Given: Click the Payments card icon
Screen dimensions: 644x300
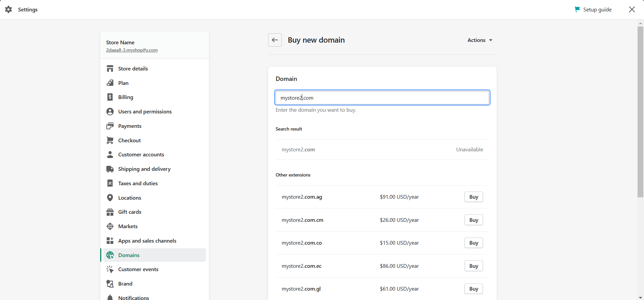Looking at the screenshot, I should click(x=110, y=126).
